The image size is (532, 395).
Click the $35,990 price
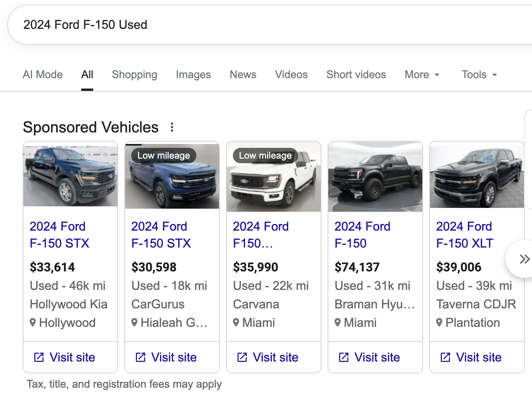pyautogui.click(x=256, y=267)
